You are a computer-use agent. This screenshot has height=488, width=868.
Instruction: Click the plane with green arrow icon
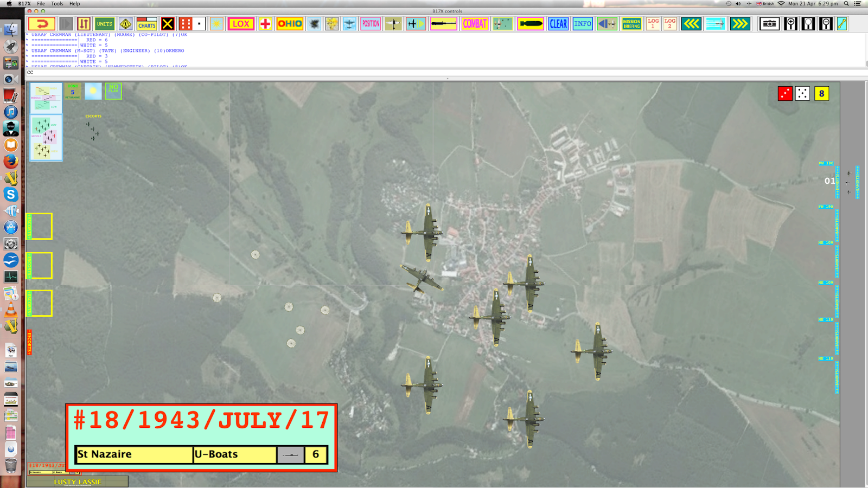pos(416,24)
